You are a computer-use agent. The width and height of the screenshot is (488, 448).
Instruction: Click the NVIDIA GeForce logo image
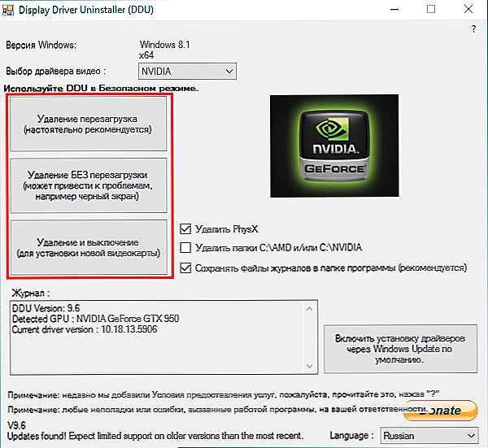(x=334, y=146)
